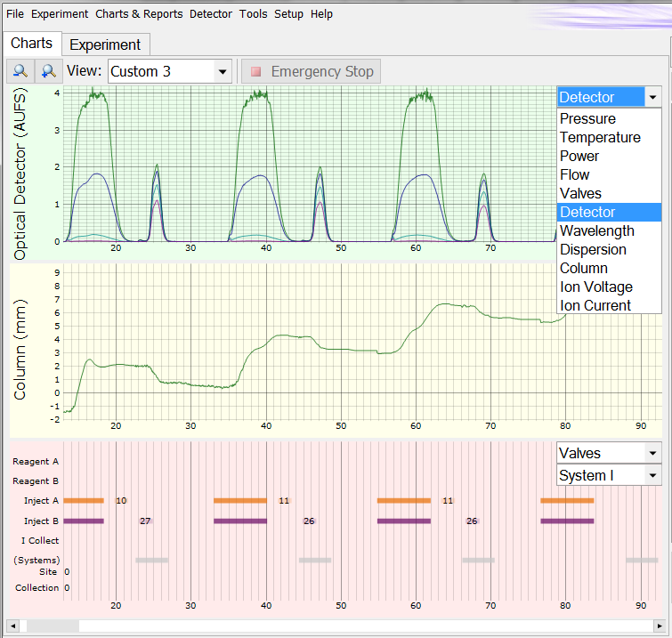672x638 pixels.
Task: Select the Charts tab
Action: point(32,44)
